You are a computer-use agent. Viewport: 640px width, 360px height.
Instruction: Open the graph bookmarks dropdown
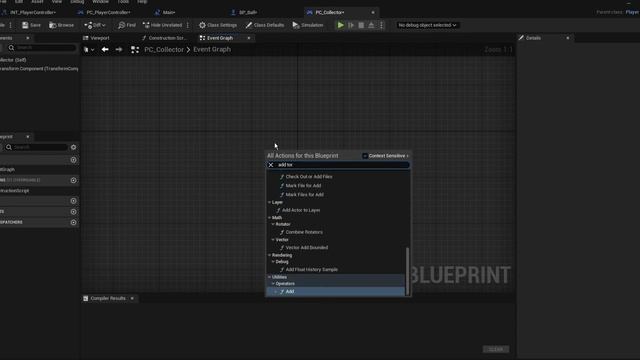(89, 49)
